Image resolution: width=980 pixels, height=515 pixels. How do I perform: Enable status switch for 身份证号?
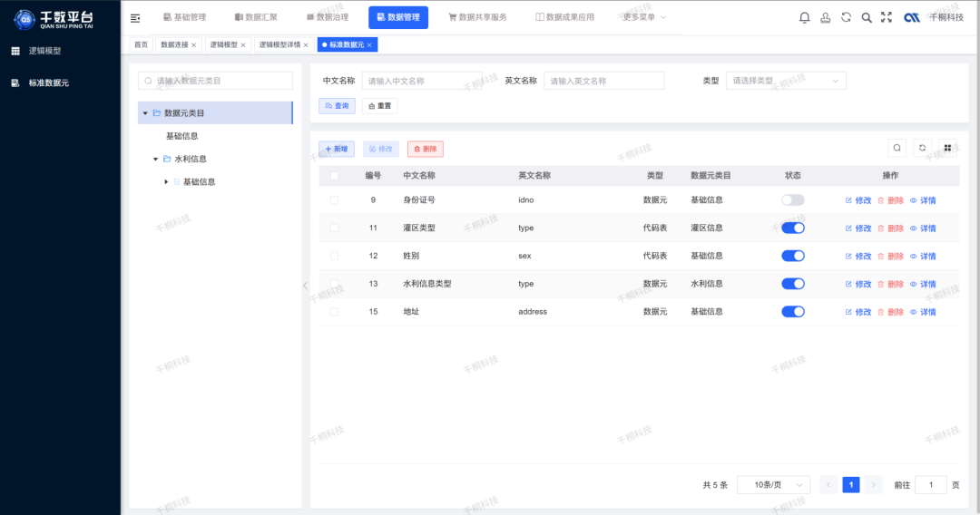pos(792,199)
